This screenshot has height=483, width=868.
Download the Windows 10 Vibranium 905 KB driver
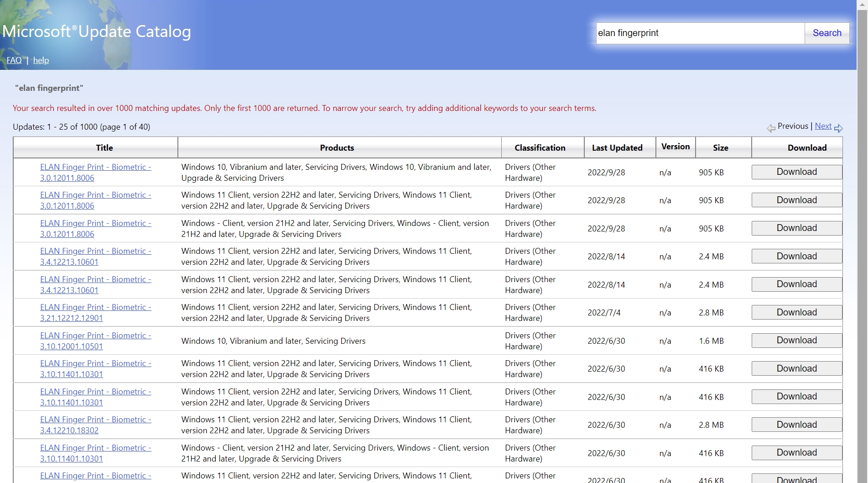796,172
